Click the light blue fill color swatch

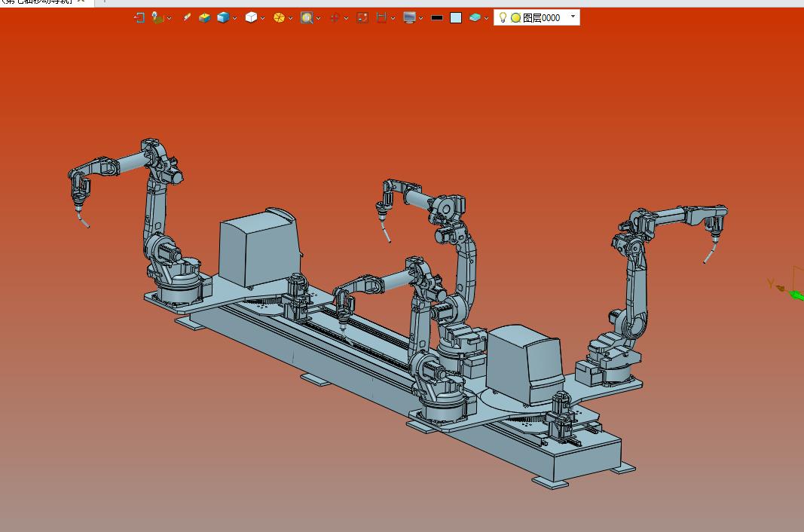[456, 18]
